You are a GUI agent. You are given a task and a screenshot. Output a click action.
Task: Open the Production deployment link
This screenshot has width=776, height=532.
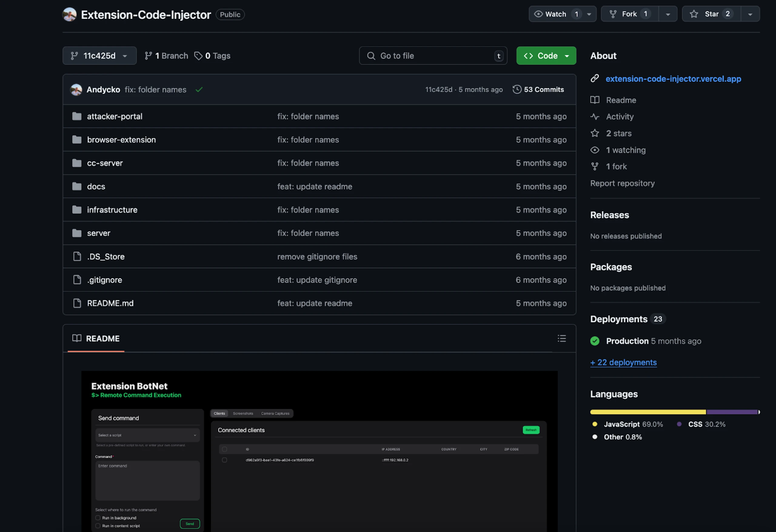[x=627, y=341]
